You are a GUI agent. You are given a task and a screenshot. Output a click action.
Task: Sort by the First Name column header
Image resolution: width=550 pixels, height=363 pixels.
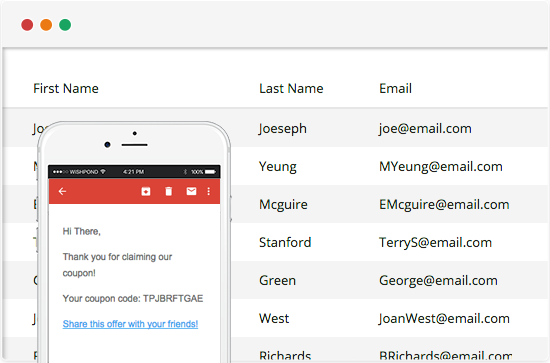click(66, 88)
